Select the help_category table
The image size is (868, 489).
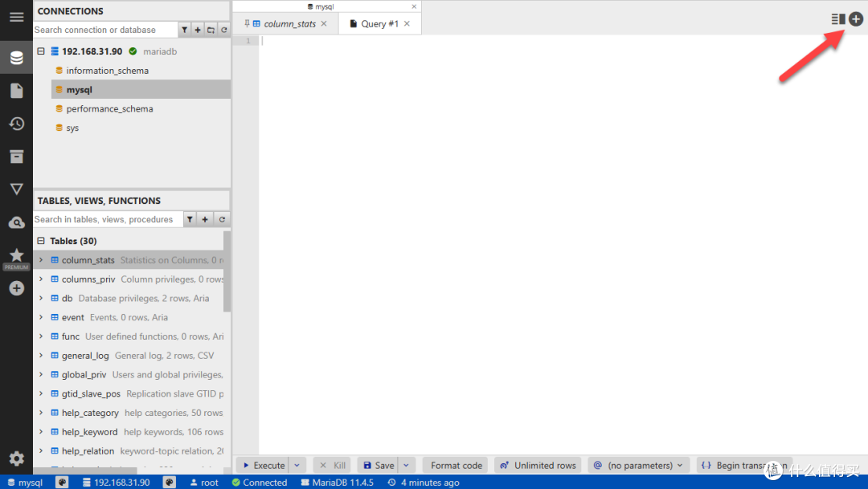[x=129, y=413]
